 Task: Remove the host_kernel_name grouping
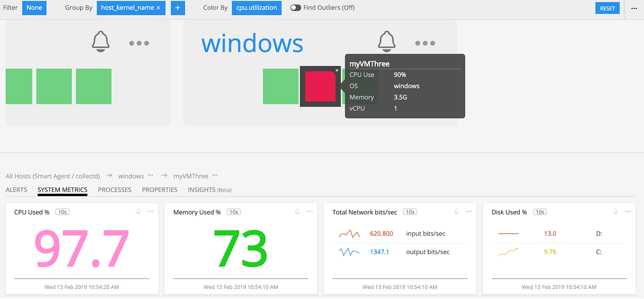pyautogui.click(x=158, y=8)
